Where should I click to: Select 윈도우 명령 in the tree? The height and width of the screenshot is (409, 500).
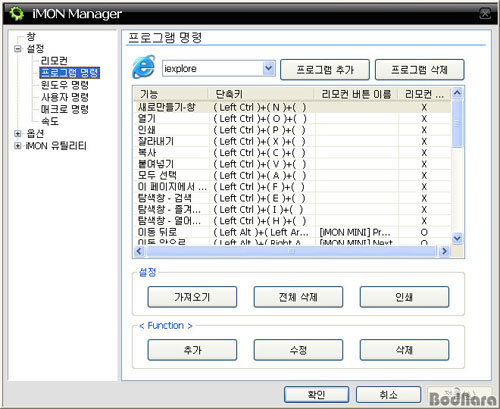(x=65, y=85)
